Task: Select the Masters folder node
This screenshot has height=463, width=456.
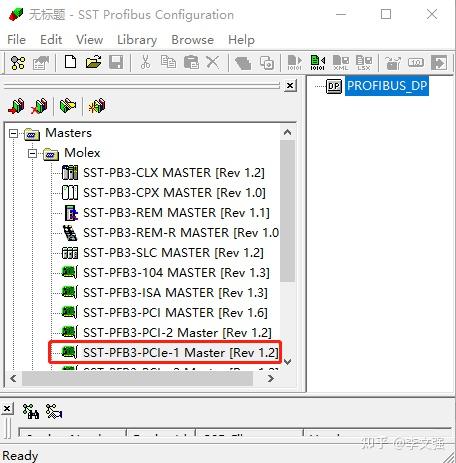Action: (x=68, y=133)
